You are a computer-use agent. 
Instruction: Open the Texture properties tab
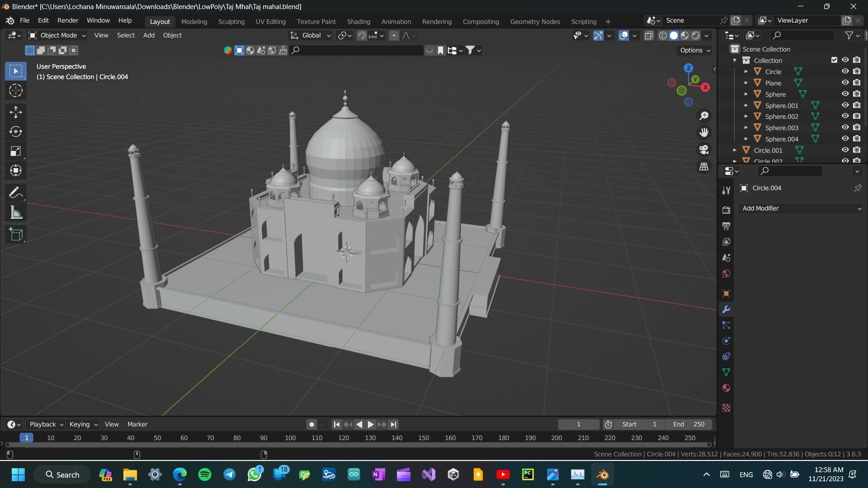726,408
